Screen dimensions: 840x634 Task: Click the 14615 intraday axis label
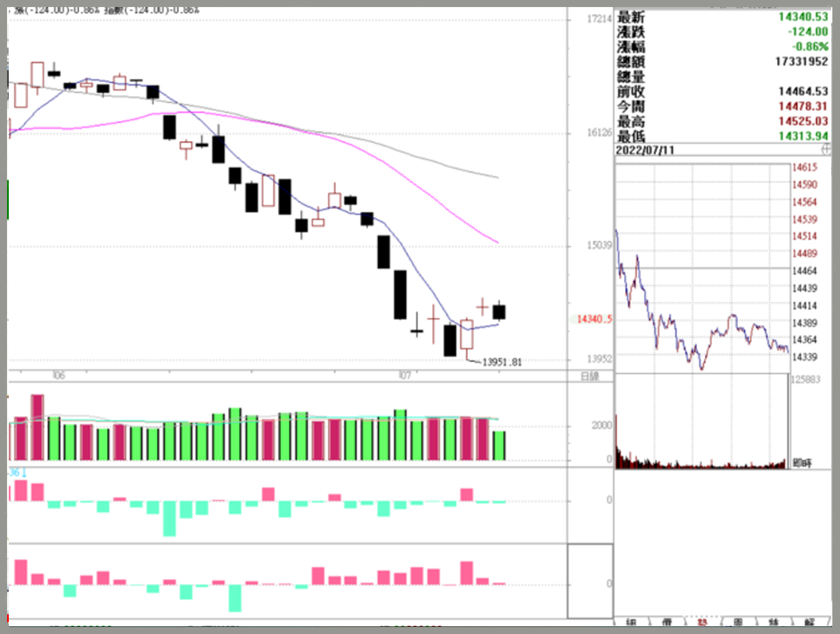pyautogui.click(x=805, y=167)
